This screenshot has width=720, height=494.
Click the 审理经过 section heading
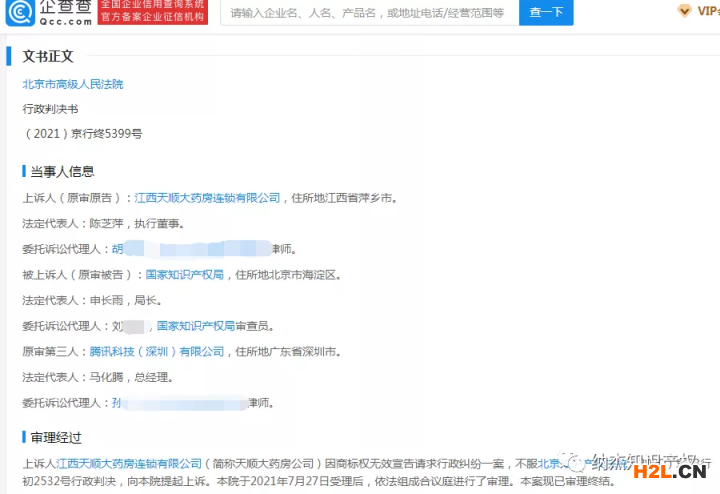(54, 437)
